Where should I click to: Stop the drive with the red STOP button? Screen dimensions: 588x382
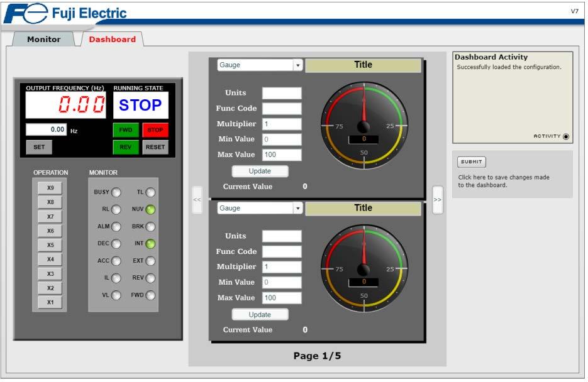coord(155,130)
